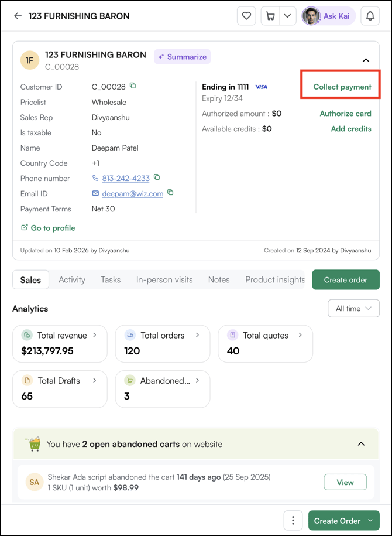View the Shekar Ada abandoned cart
Screen dimensions: 392x536
click(345, 482)
